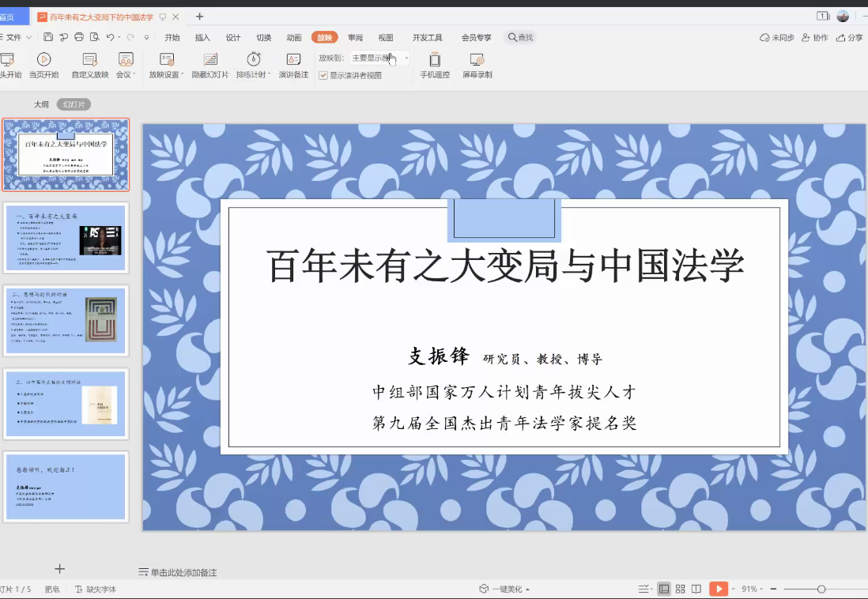
Task: Click the 手机遥控 phone remote icon
Action: (434, 60)
